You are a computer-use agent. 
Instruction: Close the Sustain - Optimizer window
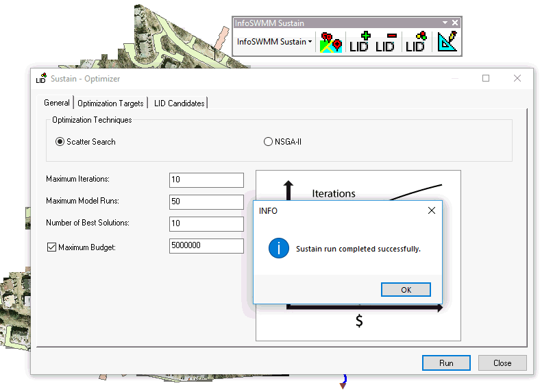click(517, 78)
